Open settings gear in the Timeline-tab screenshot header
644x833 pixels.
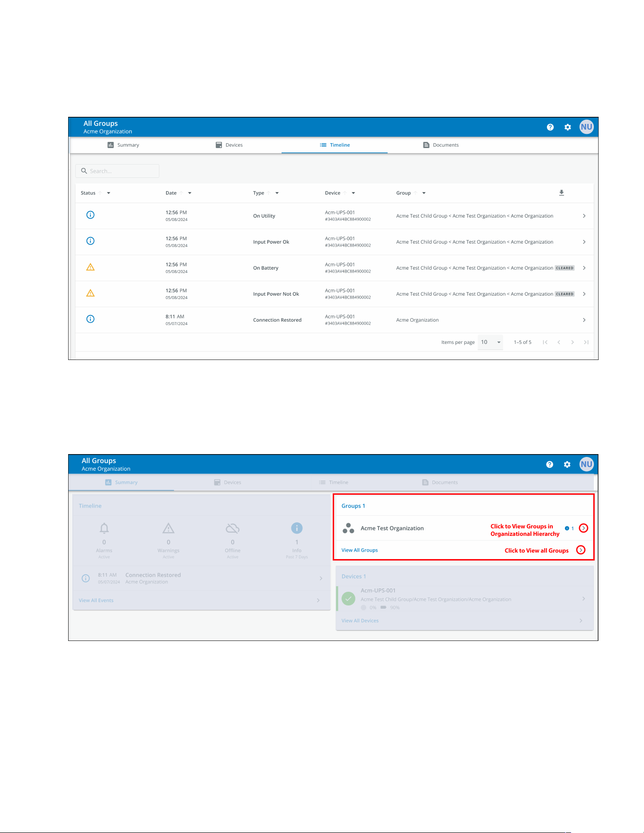point(568,127)
